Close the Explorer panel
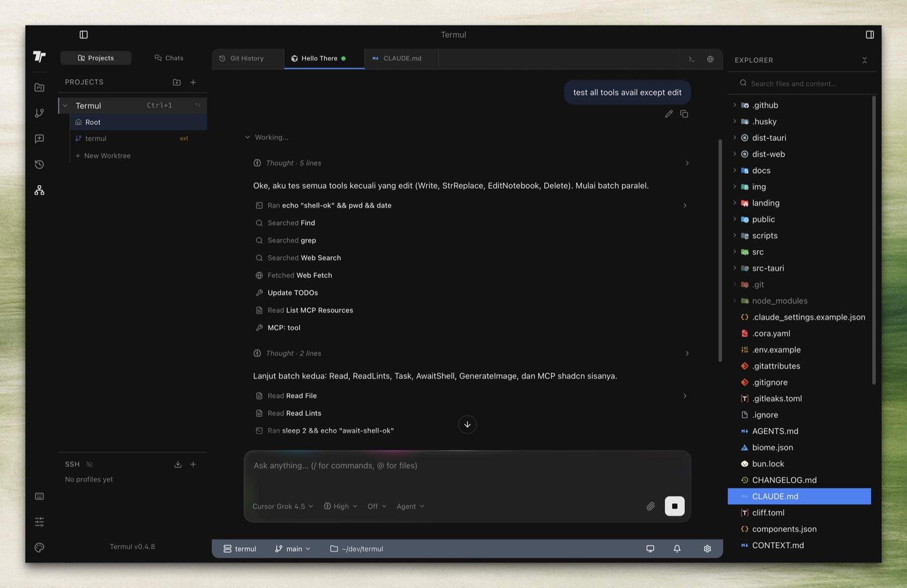Viewport: 907px width, 588px height. pos(865,60)
